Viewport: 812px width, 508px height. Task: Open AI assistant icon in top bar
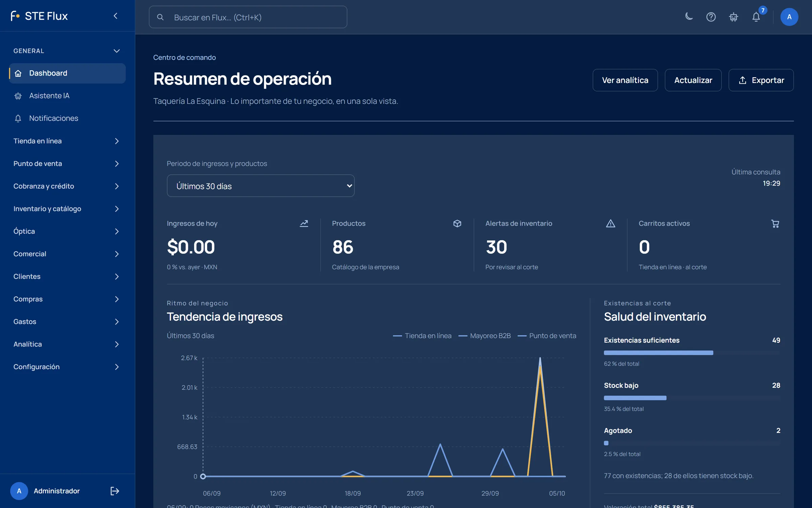point(734,17)
